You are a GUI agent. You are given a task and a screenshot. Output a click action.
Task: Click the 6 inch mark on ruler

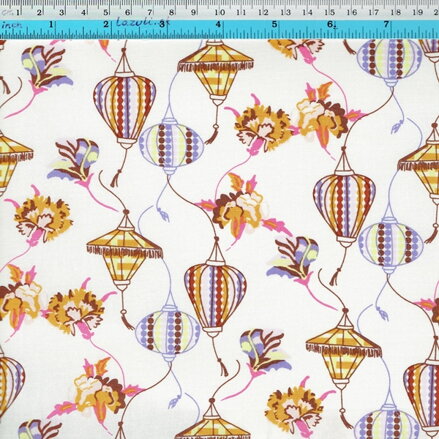pos(330,24)
